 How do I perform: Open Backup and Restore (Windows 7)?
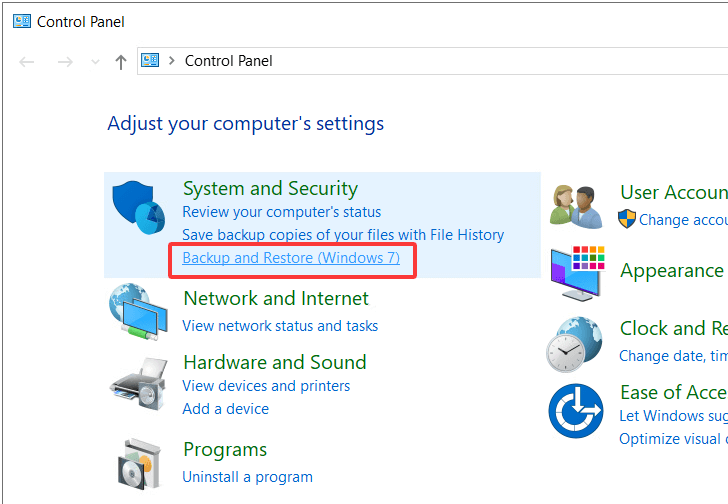pos(291,258)
